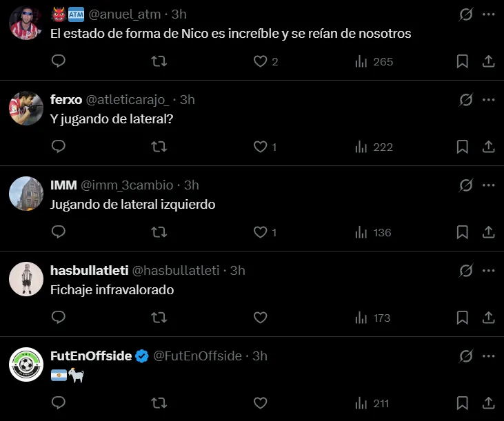The width and height of the screenshot is (504, 421).
Task: Like IMM's 'Jugando de lateral izquierdo' tweet
Action: (260, 232)
